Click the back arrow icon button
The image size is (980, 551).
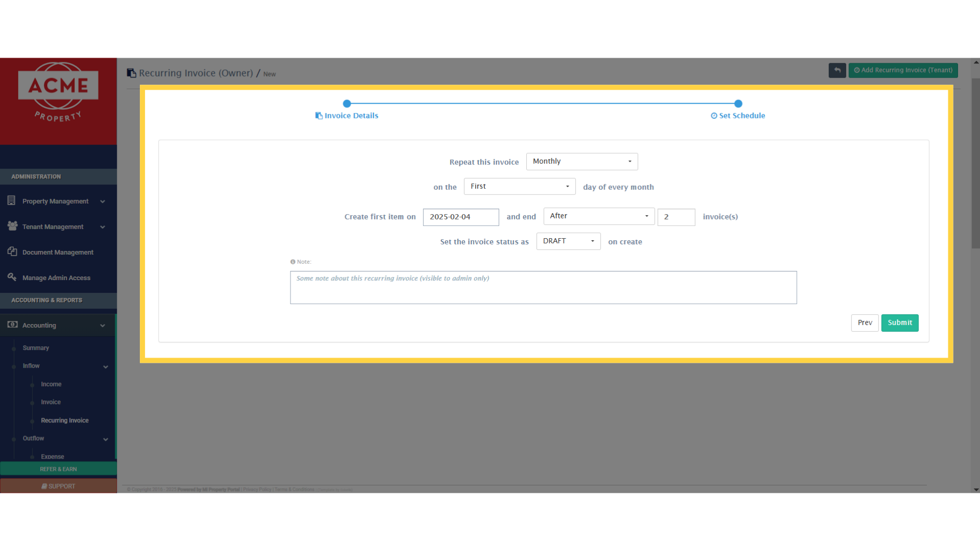(x=837, y=70)
